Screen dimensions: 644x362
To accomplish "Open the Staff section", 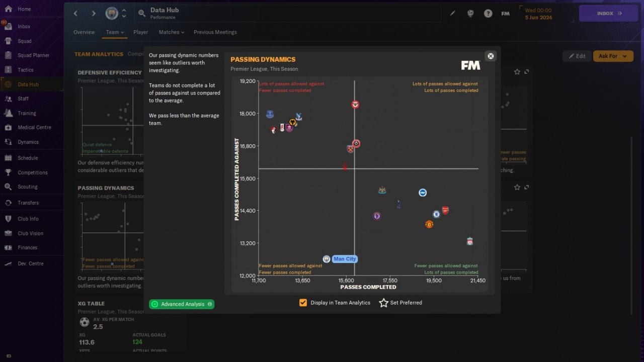I will pos(23,99).
